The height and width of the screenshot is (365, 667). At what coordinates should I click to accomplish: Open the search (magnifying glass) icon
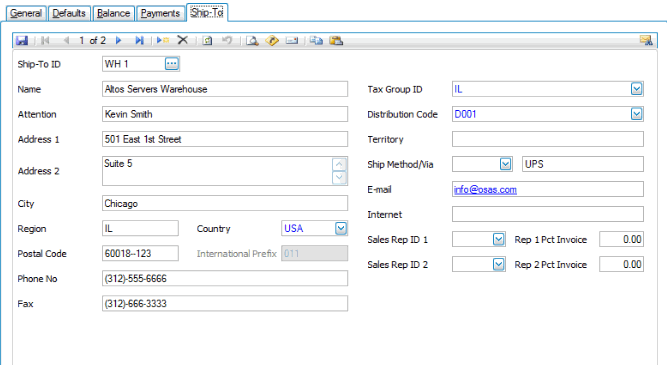coord(252,40)
